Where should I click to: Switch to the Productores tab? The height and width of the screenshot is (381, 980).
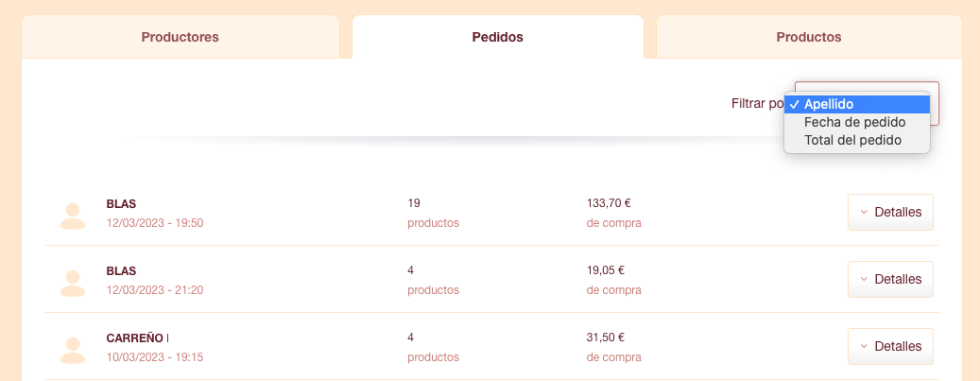(x=180, y=37)
